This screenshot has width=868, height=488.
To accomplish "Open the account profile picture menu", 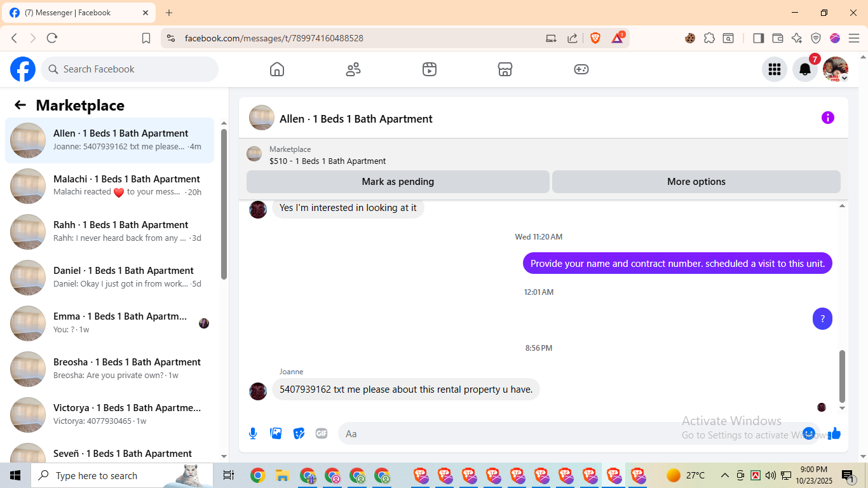I will pos(836,69).
